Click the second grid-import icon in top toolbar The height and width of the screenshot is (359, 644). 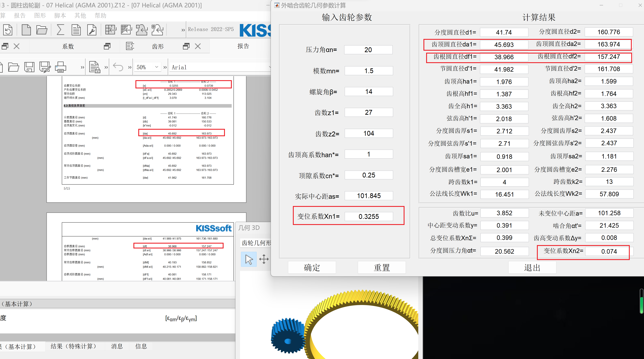coord(126,30)
